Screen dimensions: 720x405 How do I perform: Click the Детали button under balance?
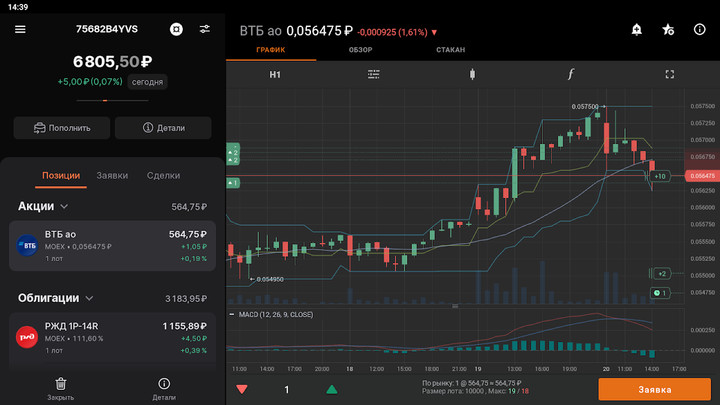[163, 128]
